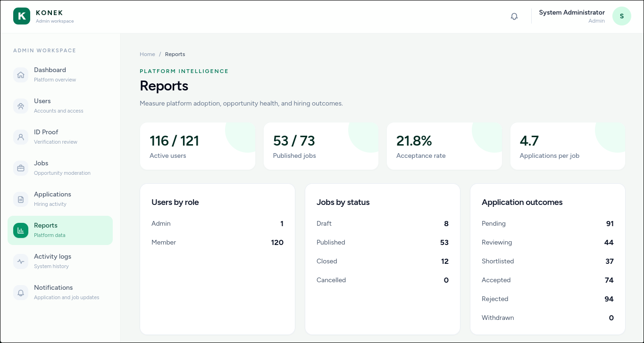Click the Draft status label
This screenshot has width=644, height=343.
point(324,223)
